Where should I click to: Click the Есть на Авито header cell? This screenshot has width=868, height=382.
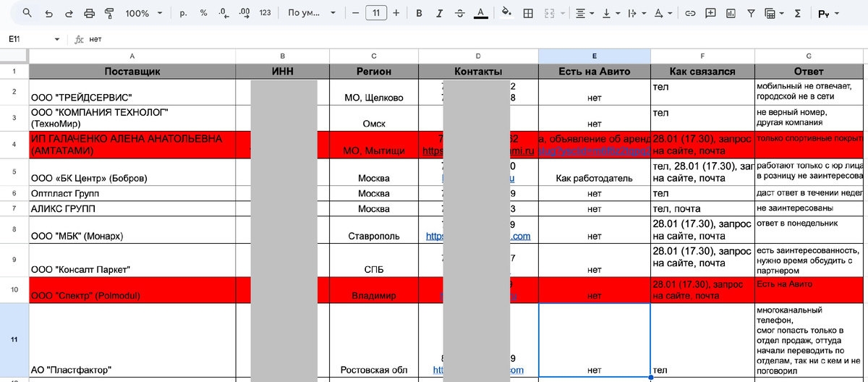(594, 72)
